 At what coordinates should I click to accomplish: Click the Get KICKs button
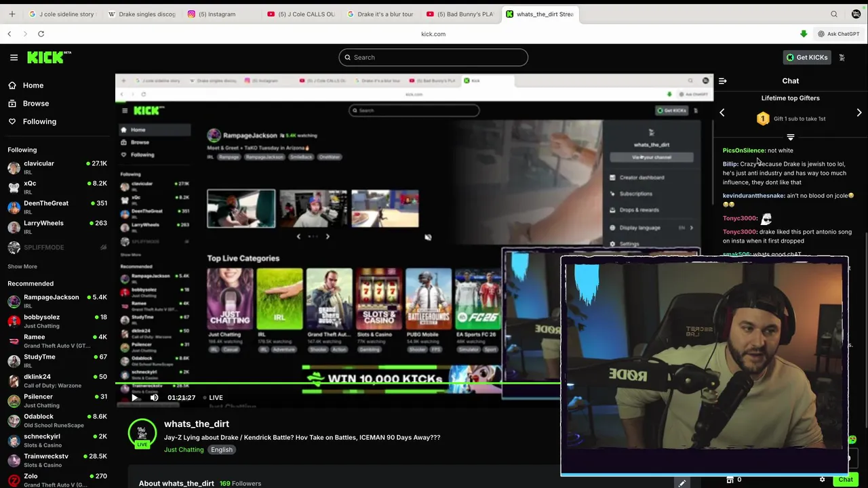tap(807, 58)
